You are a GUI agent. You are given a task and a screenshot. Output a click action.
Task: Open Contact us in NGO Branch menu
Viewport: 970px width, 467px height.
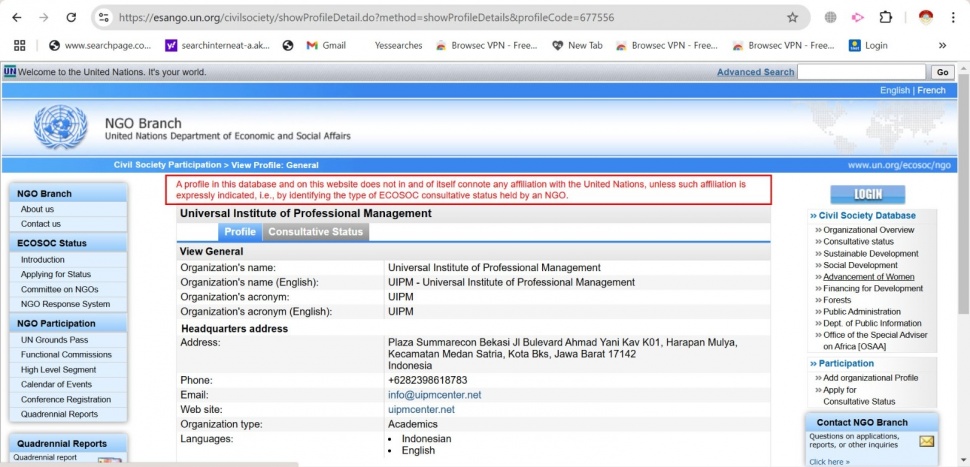(x=41, y=224)
